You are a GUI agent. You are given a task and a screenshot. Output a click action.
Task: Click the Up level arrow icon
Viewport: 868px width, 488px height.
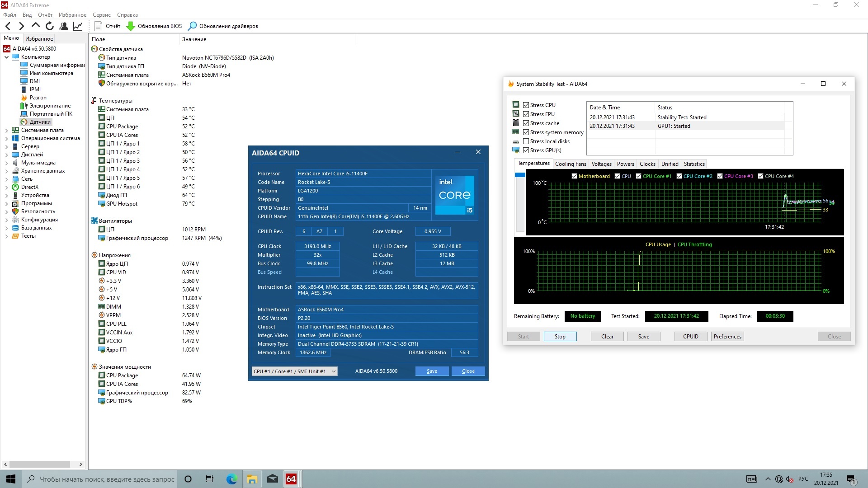tap(35, 26)
